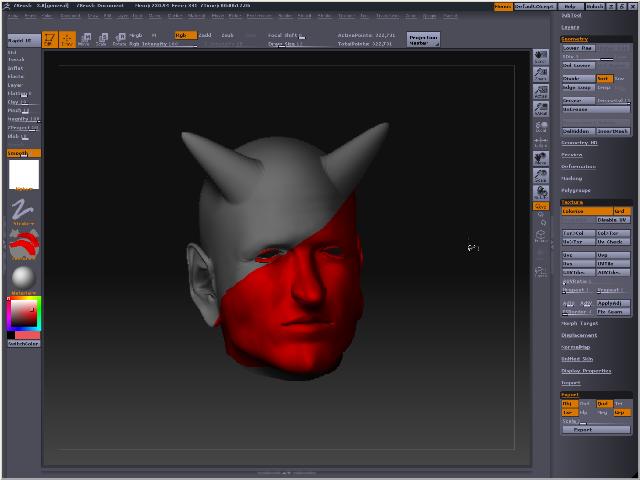Select the Rotate transform icon
The image size is (640, 480).
point(118,39)
